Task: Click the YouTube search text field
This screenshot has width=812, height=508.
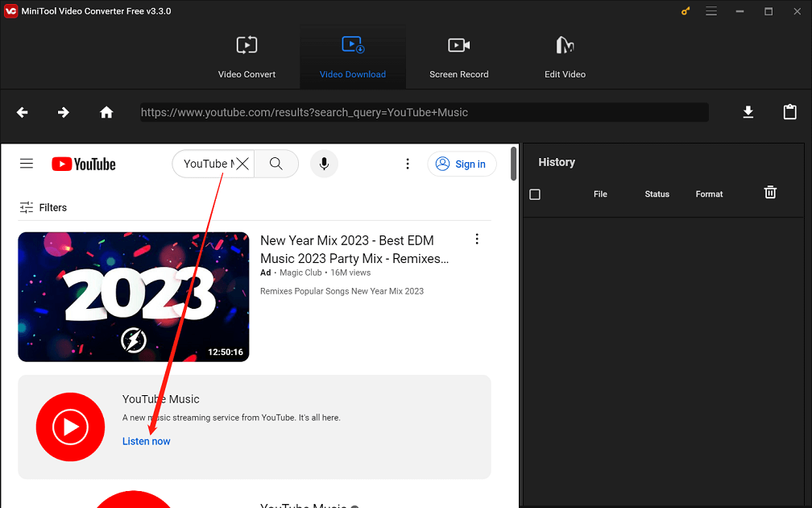Action: click(x=208, y=164)
